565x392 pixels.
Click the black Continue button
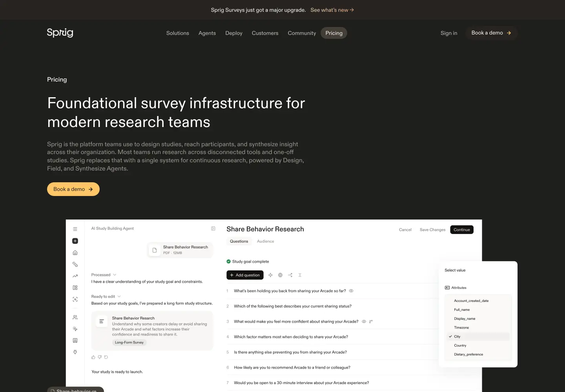(462, 230)
